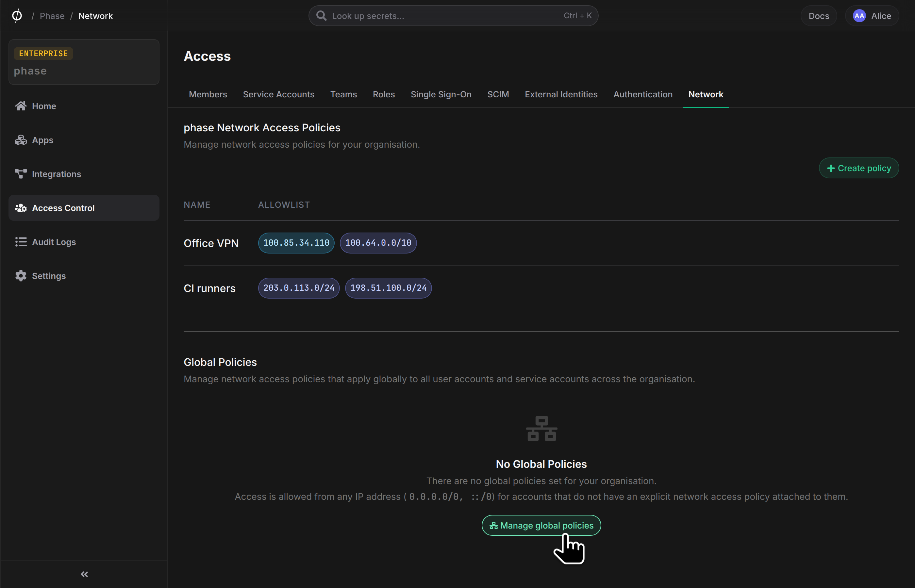Click the Settings gear icon
Viewport: 915px width, 588px height.
[21, 276]
